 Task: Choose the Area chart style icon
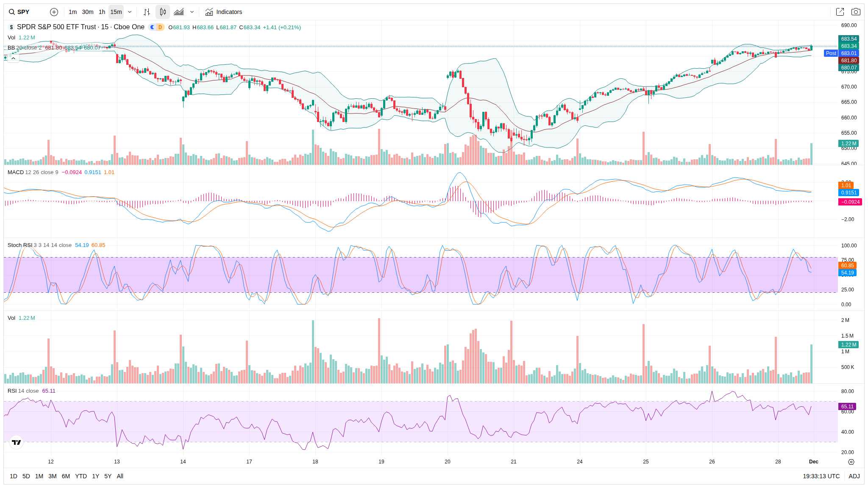pos(179,12)
